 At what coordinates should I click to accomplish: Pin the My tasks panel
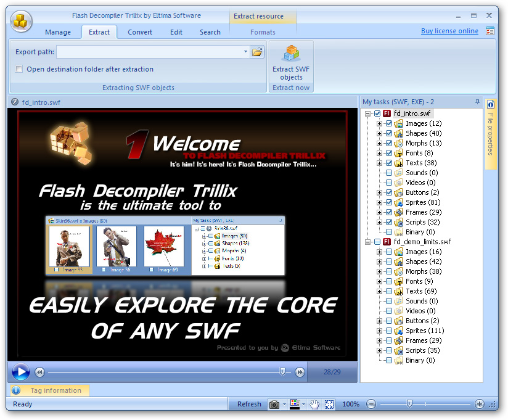pos(477,102)
